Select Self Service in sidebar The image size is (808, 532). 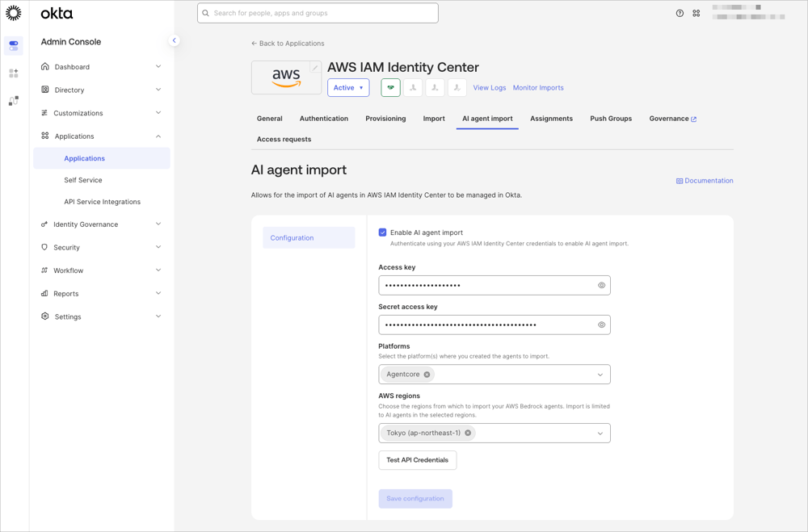83,180
